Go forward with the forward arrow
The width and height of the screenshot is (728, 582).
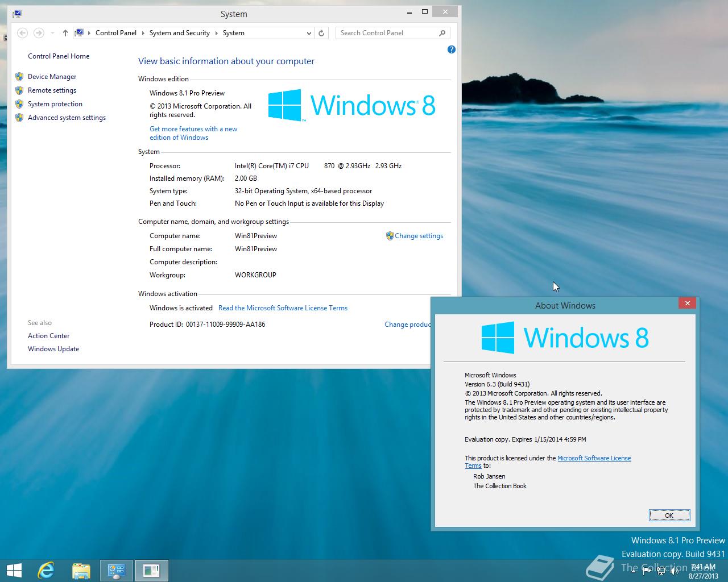39,33
